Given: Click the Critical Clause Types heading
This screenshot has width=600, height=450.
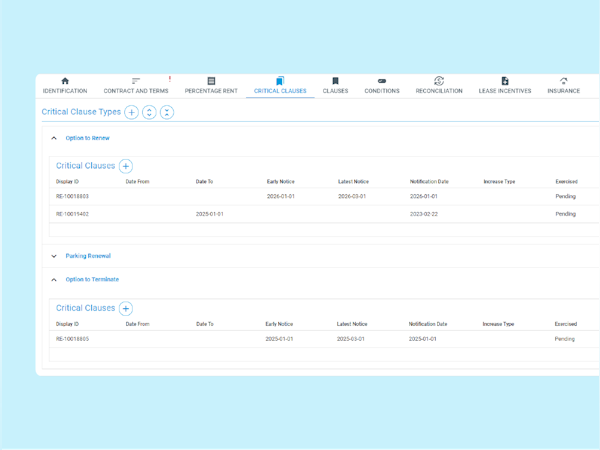Looking at the screenshot, I should click(81, 112).
